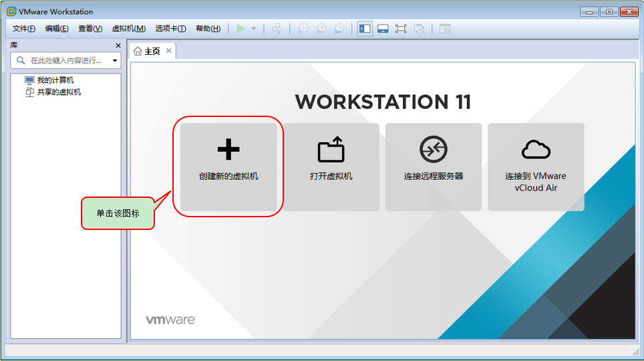
Task: Click the library search input field
Action: tap(65, 60)
